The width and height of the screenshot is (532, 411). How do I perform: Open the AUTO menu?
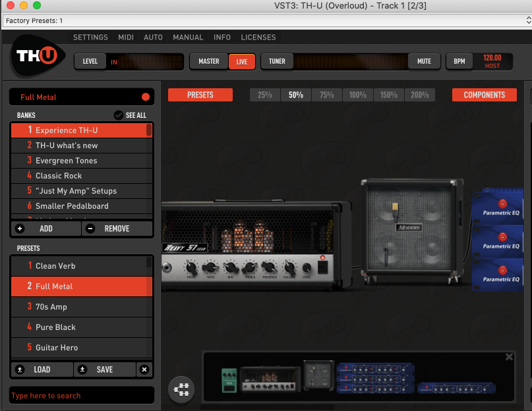click(153, 38)
